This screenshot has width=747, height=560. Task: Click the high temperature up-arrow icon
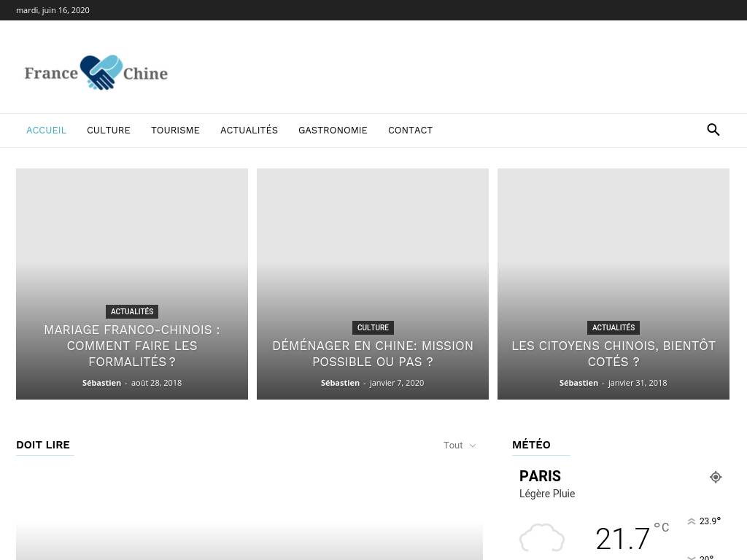(x=692, y=521)
